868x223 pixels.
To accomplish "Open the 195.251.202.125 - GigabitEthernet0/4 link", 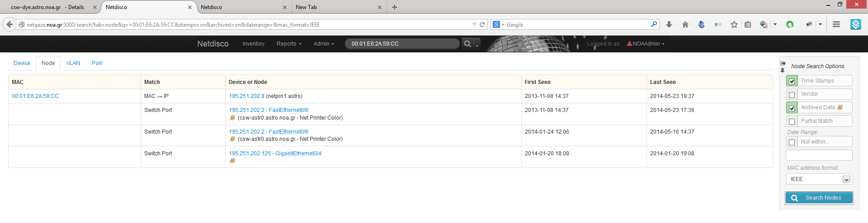I will coord(275,153).
